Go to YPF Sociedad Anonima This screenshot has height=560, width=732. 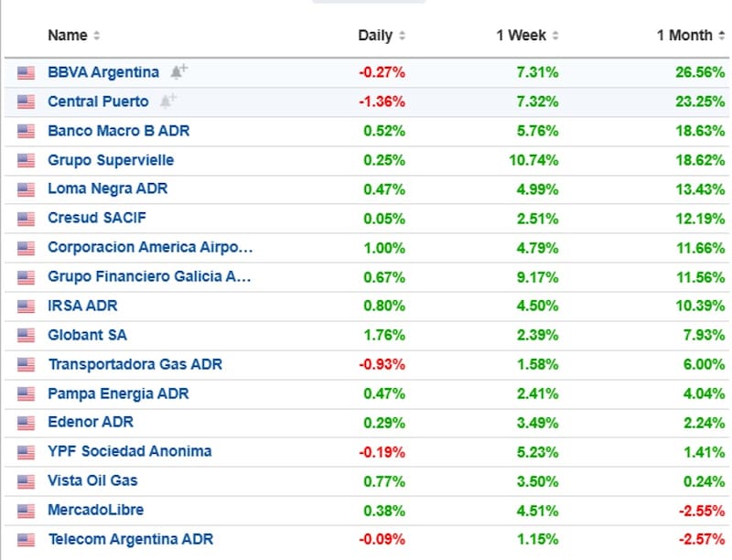click(x=129, y=451)
